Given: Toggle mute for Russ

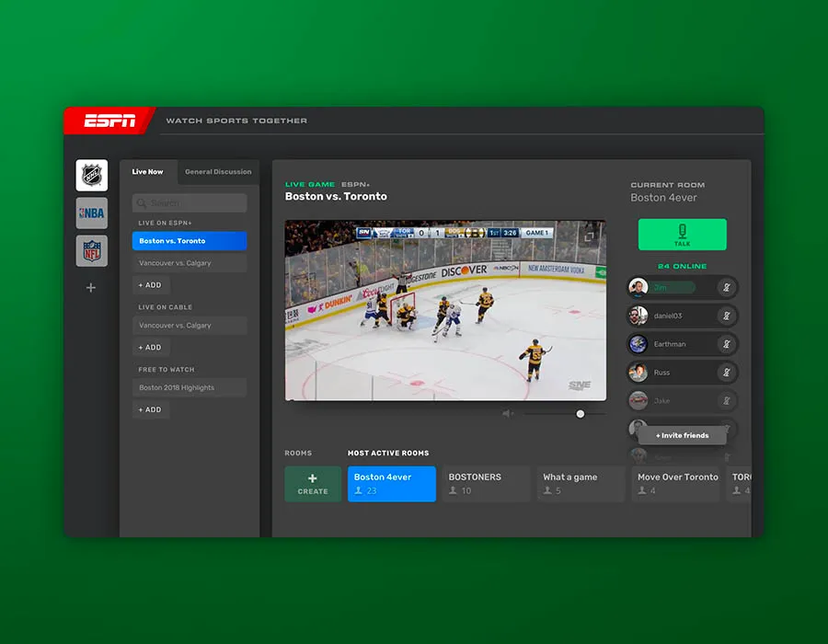Looking at the screenshot, I should click(727, 373).
